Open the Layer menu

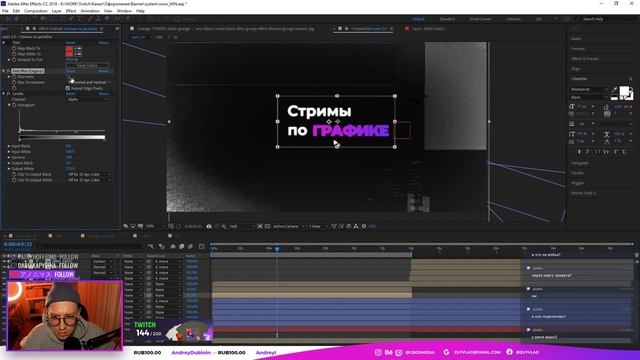pos(56,11)
